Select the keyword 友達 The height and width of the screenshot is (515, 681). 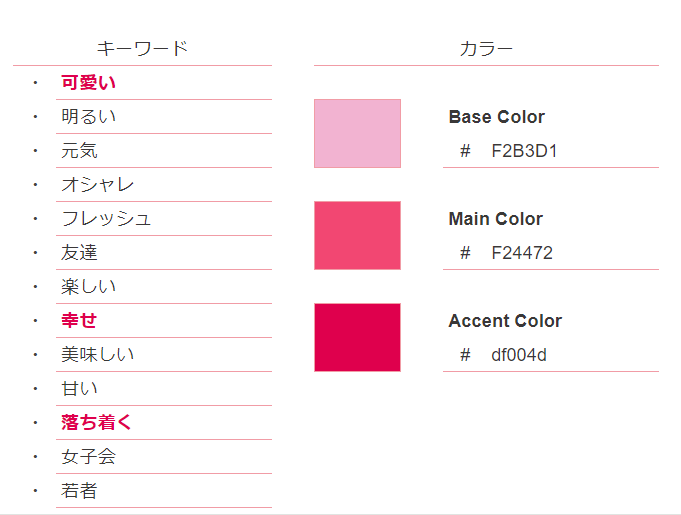click(x=79, y=253)
